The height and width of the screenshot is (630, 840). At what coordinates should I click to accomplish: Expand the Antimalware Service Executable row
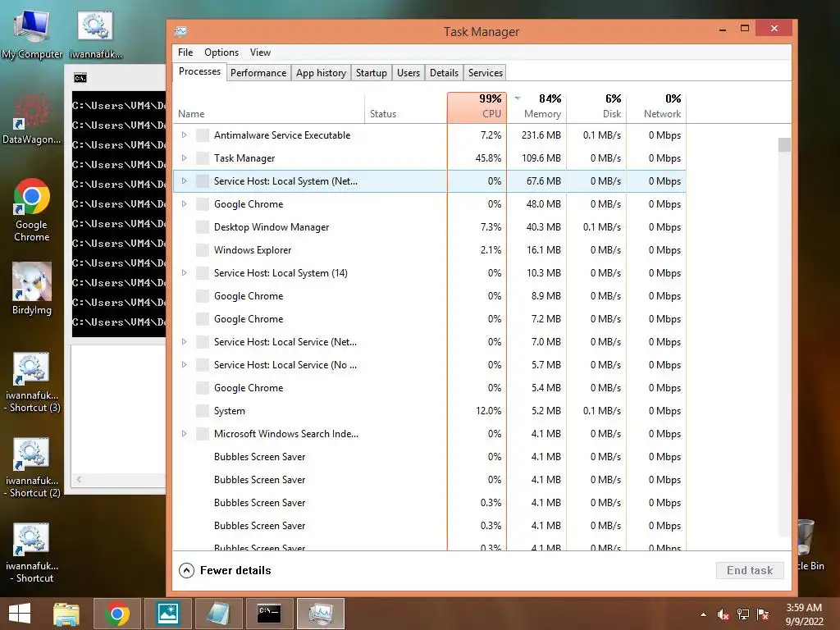(x=185, y=135)
